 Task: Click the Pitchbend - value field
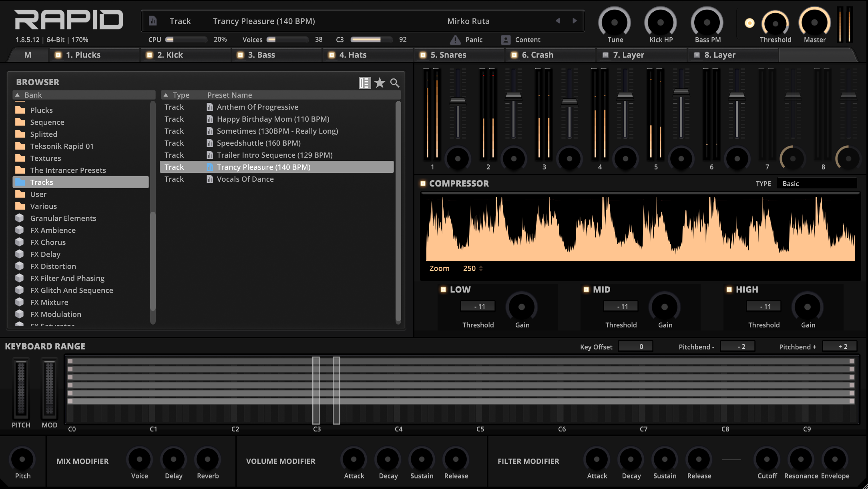click(x=737, y=346)
